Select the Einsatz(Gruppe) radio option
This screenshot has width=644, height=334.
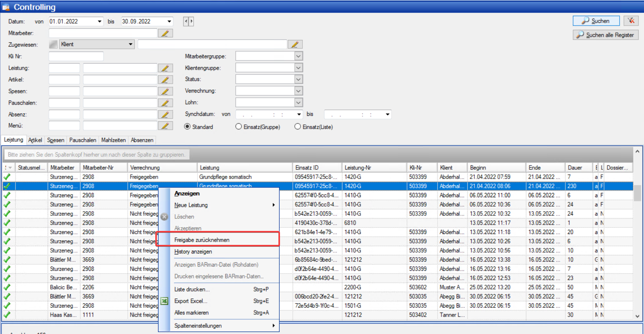point(239,127)
